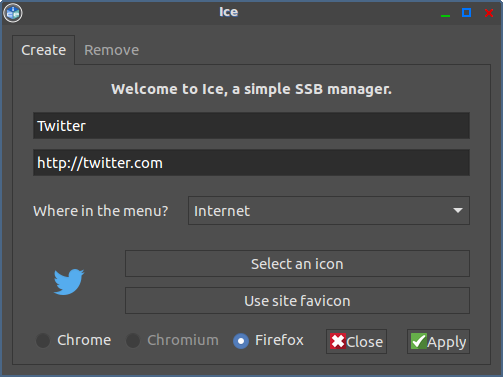Click the Welcome to Ice heading text
The height and width of the screenshot is (377, 503).
(x=251, y=89)
